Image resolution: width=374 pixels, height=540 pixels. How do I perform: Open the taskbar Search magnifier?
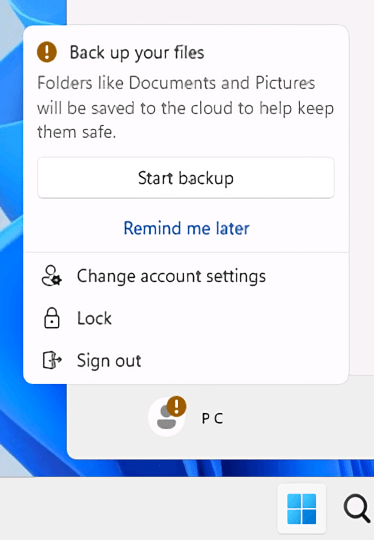(x=357, y=509)
